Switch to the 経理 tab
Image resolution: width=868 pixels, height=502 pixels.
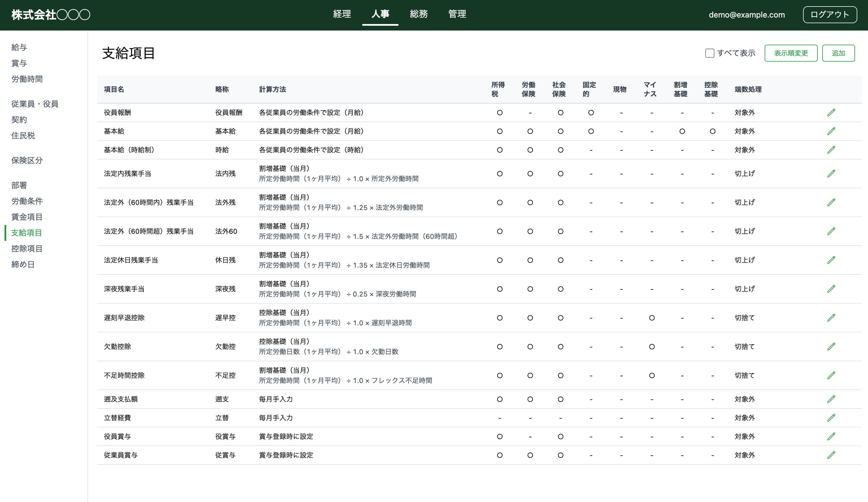pyautogui.click(x=342, y=14)
